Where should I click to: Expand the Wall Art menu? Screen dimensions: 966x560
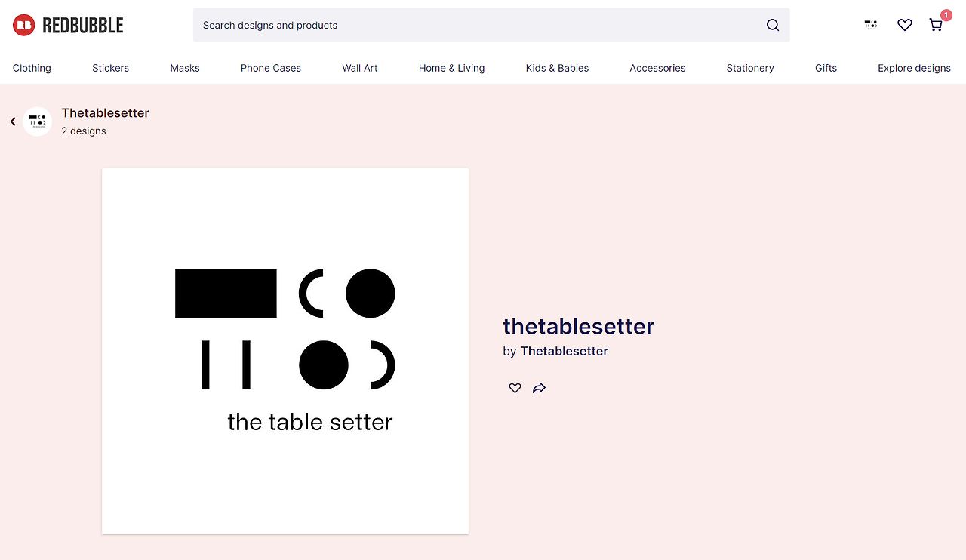360,68
